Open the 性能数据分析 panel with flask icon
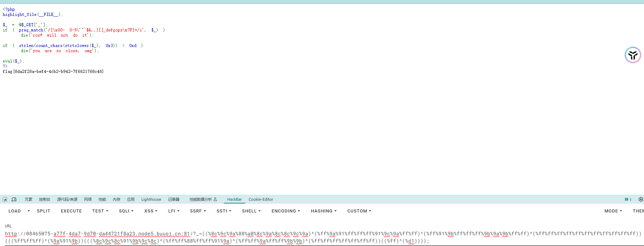The image size is (644, 246). point(203,199)
